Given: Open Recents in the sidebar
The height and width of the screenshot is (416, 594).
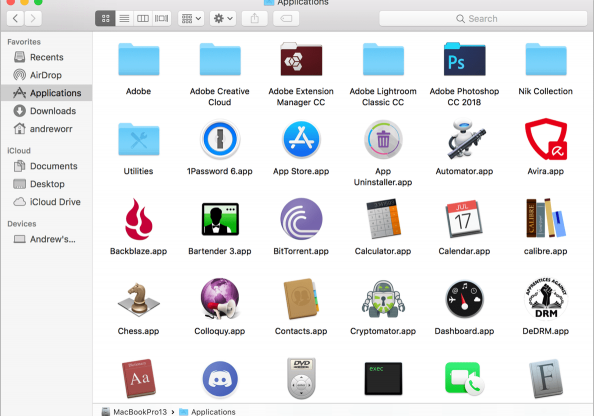Looking at the screenshot, I should tap(46, 57).
